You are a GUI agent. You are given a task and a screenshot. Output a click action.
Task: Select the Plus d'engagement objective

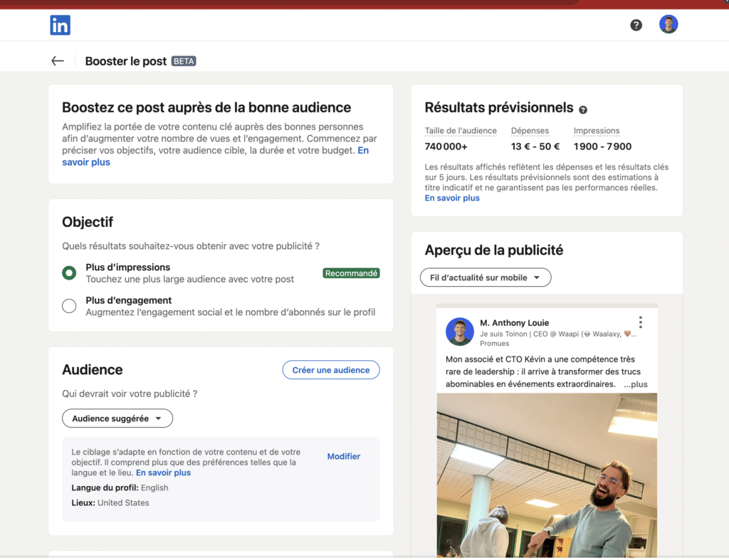(x=69, y=305)
